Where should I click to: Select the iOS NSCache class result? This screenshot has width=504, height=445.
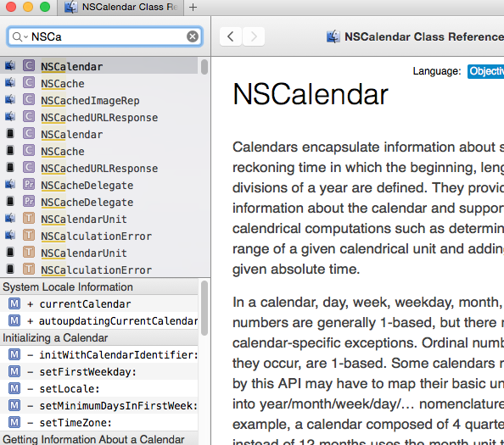click(x=99, y=151)
